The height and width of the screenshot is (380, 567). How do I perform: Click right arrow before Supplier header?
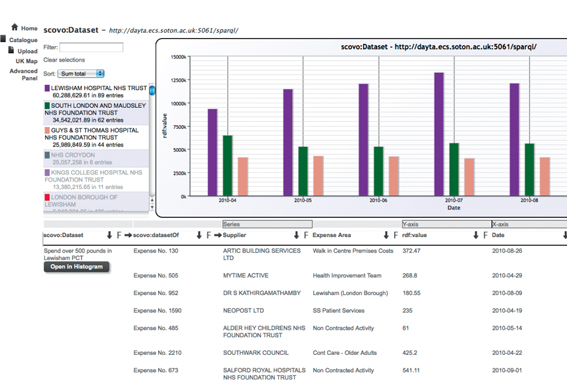(218, 235)
